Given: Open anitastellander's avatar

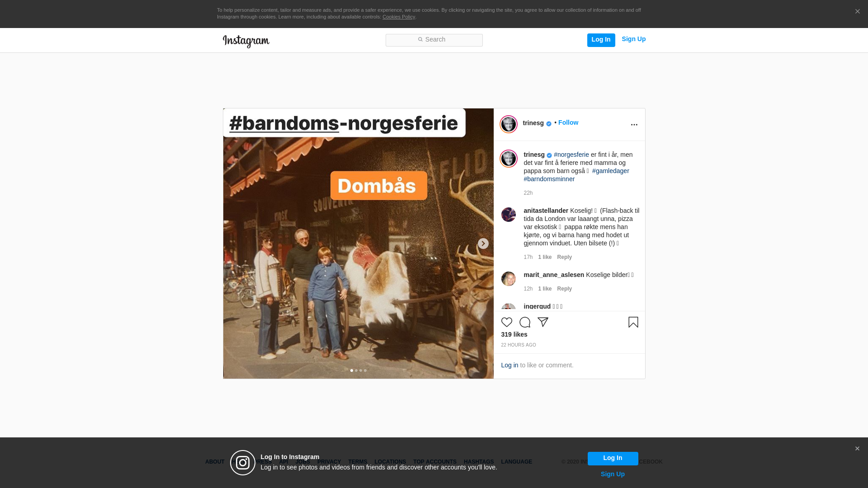Looking at the screenshot, I should (508, 215).
